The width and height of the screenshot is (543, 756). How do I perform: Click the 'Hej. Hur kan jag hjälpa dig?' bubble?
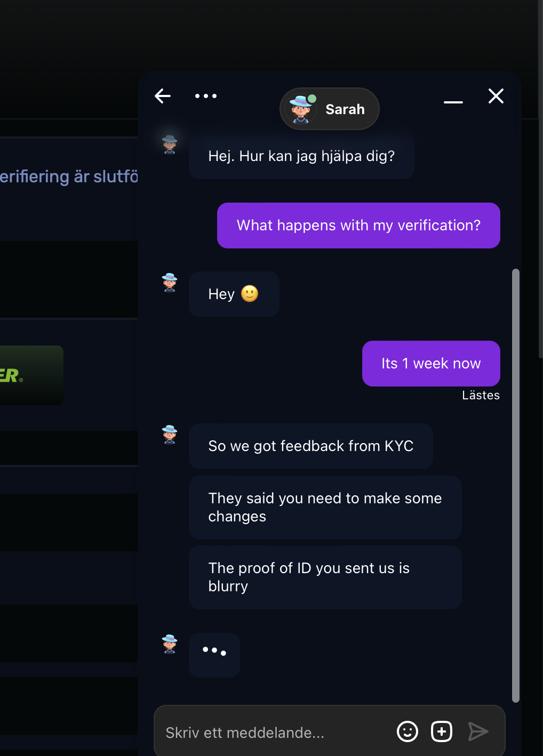click(x=301, y=156)
